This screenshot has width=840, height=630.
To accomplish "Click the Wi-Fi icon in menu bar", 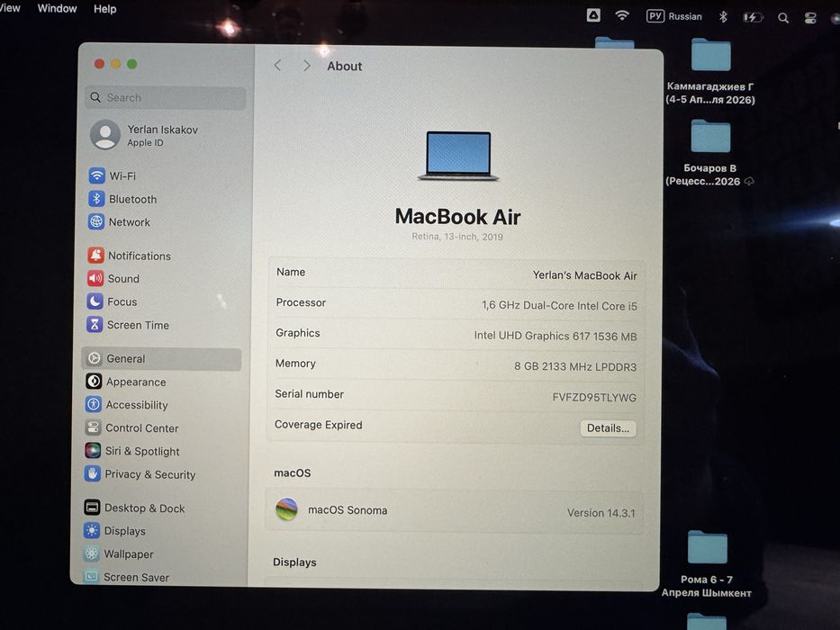I will click(622, 15).
